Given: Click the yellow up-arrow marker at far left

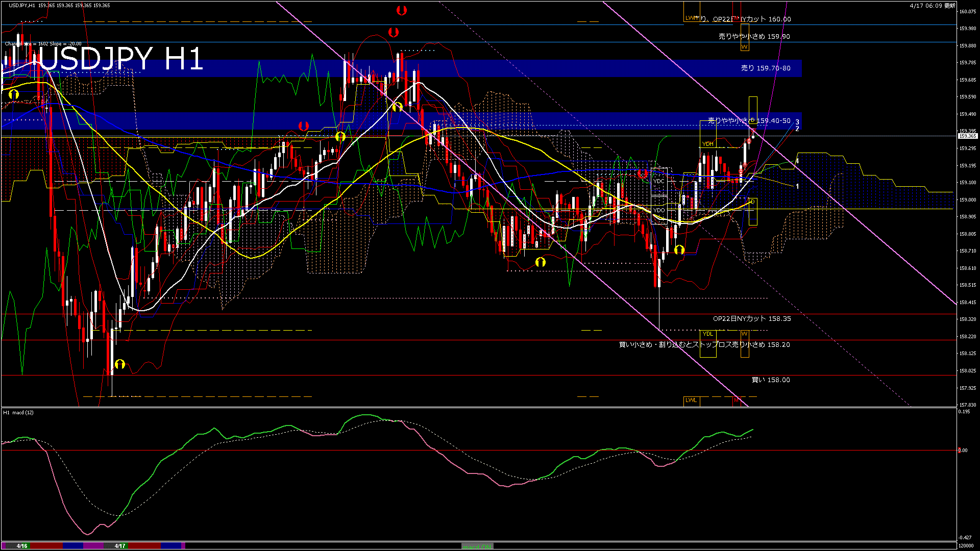Looking at the screenshot, I should pos(14,94).
